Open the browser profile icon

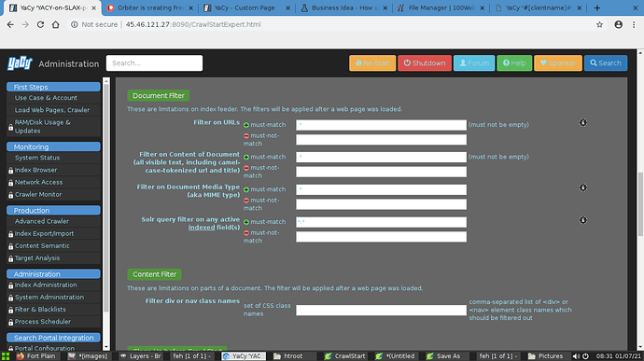pyautogui.click(x=618, y=24)
